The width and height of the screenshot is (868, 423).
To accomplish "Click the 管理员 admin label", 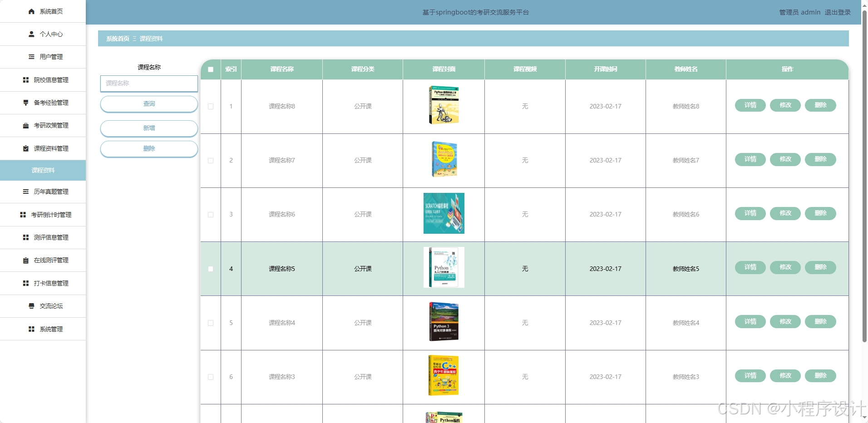I will coord(799,12).
